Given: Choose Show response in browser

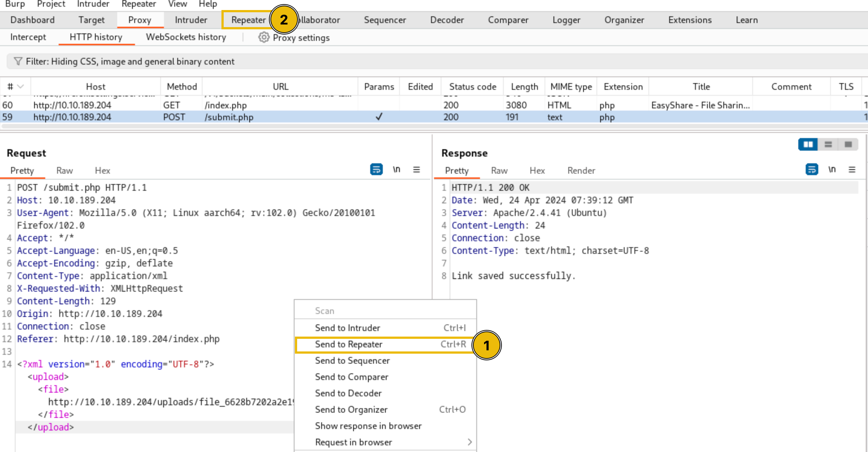Looking at the screenshot, I should coord(386,426).
